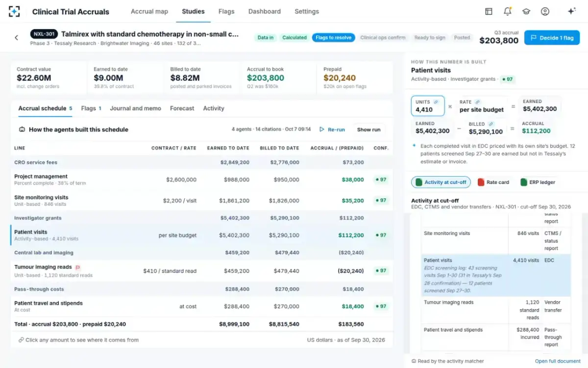Open the notifications bell
Screen dimensions: 588x368
point(508,11)
